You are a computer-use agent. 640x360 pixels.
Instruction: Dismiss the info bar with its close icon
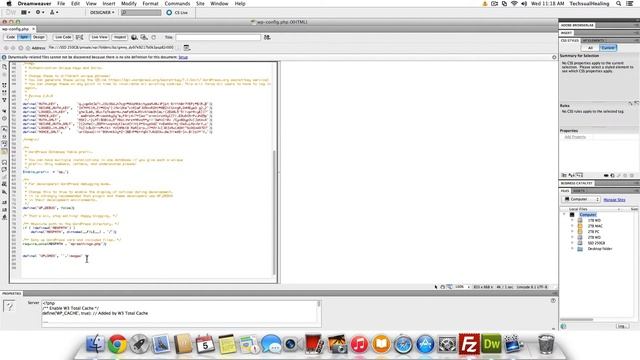pos(554,57)
